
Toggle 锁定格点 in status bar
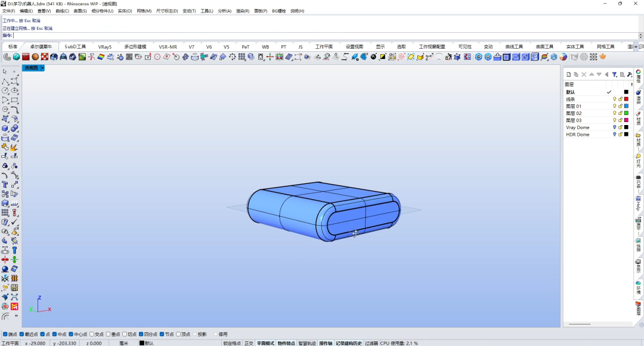[x=232, y=343]
